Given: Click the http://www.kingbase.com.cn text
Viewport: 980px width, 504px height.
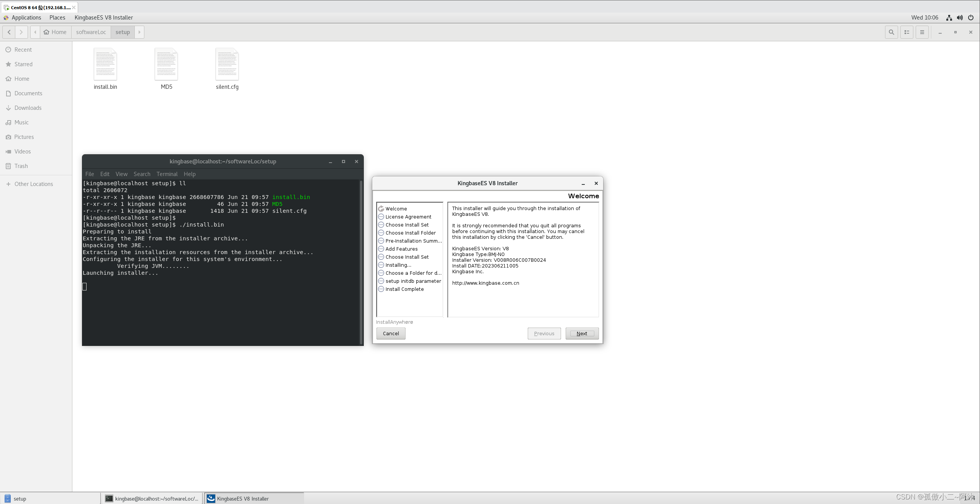Looking at the screenshot, I should coord(485,283).
